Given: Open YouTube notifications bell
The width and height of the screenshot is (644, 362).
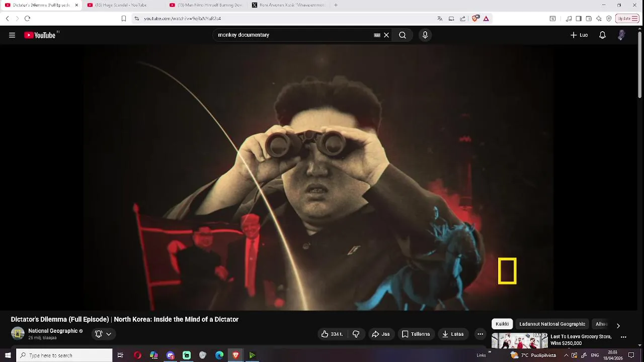Looking at the screenshot, I should pos(602,35).
